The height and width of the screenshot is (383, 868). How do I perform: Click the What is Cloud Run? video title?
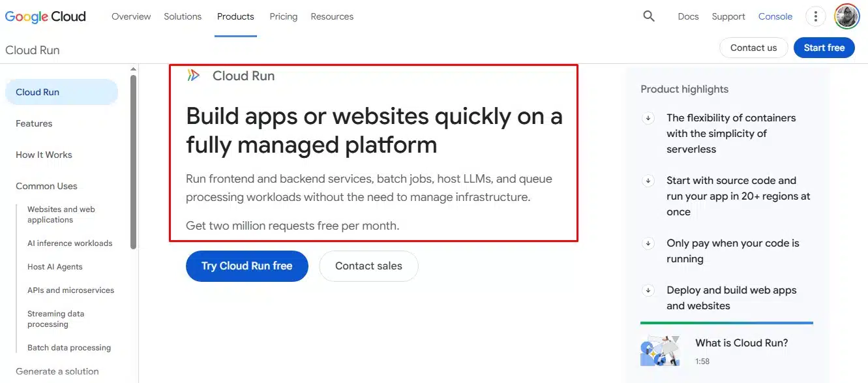(x=741, y=343)
